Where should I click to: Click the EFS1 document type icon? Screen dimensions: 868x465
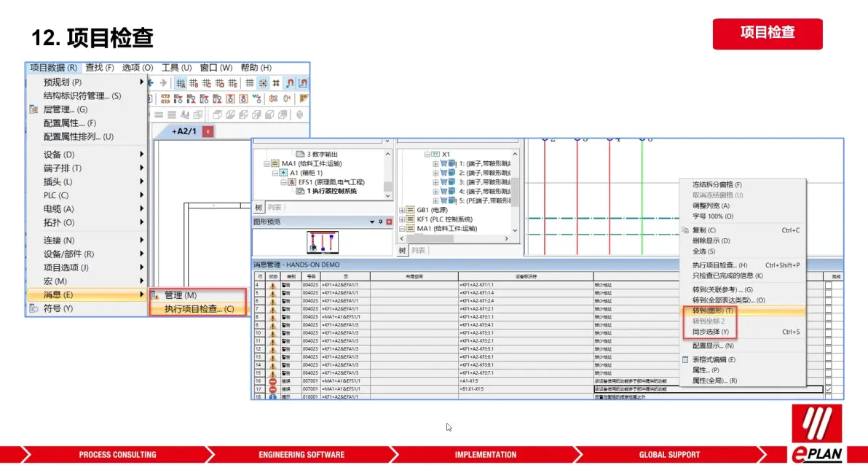292,181
